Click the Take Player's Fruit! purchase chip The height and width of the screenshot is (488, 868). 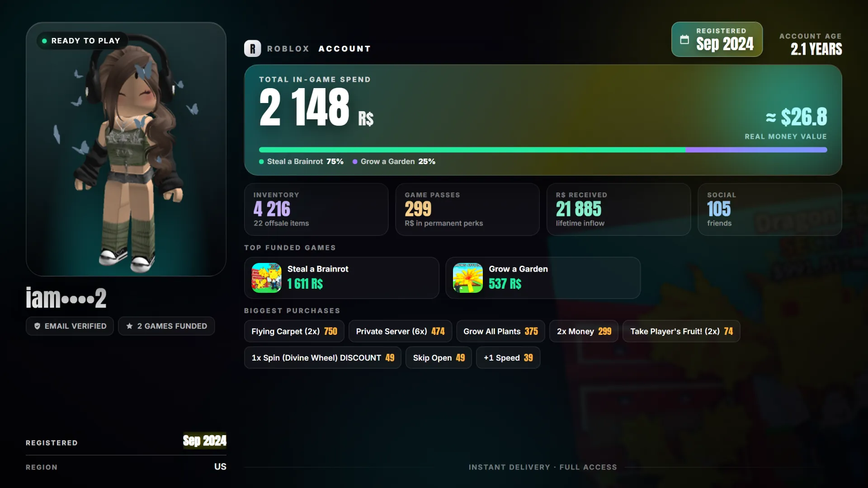681,331
